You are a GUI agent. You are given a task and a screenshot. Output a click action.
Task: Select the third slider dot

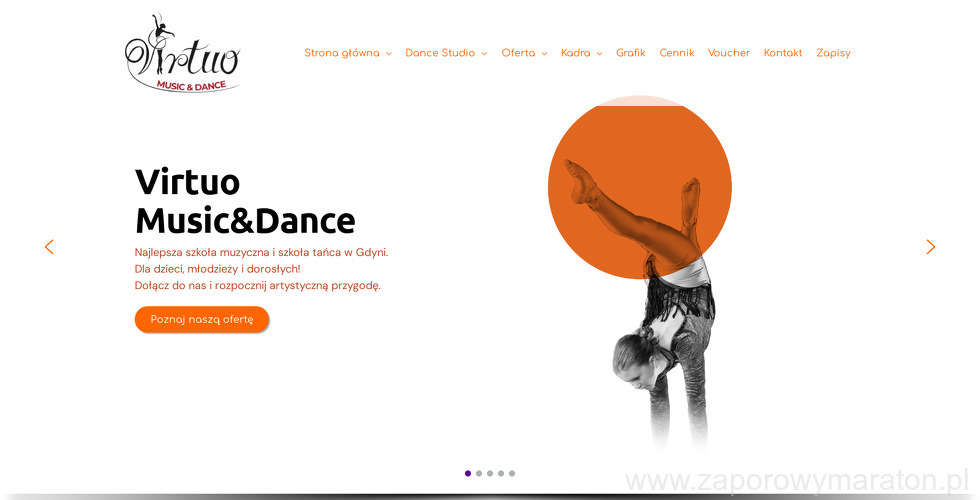point(490,473)
